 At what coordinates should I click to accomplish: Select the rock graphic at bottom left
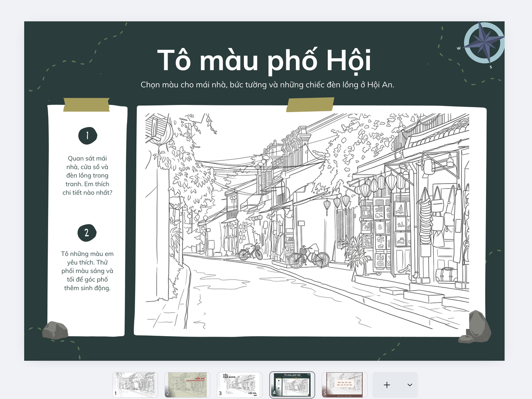pos(55,330)
